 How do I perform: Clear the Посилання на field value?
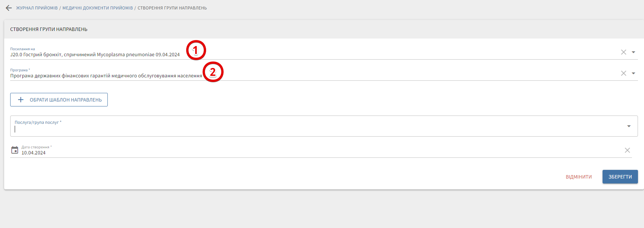624,52
